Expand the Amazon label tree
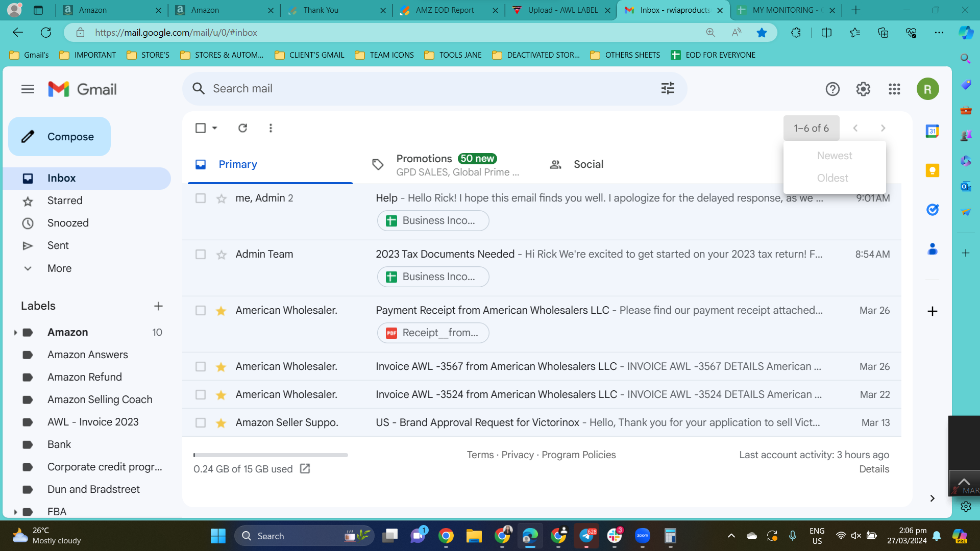The width and height of the screenshot is (980, 551). pos(15,333)
